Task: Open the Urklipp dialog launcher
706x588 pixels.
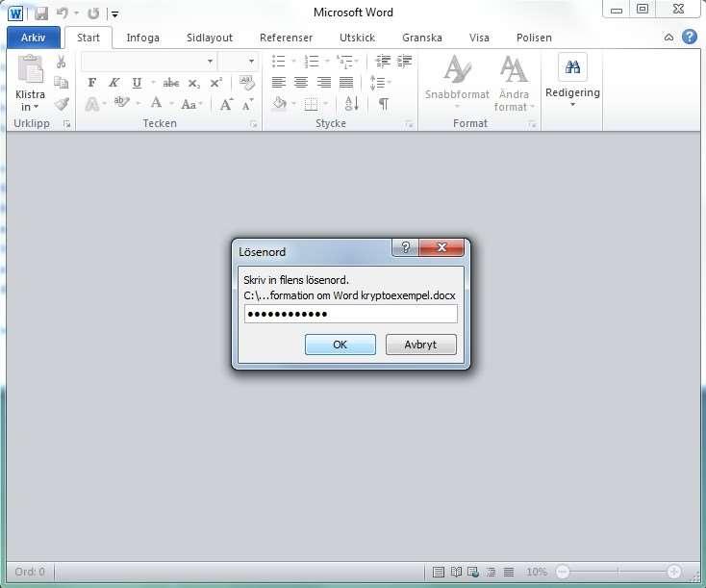Action: [66, 124]
